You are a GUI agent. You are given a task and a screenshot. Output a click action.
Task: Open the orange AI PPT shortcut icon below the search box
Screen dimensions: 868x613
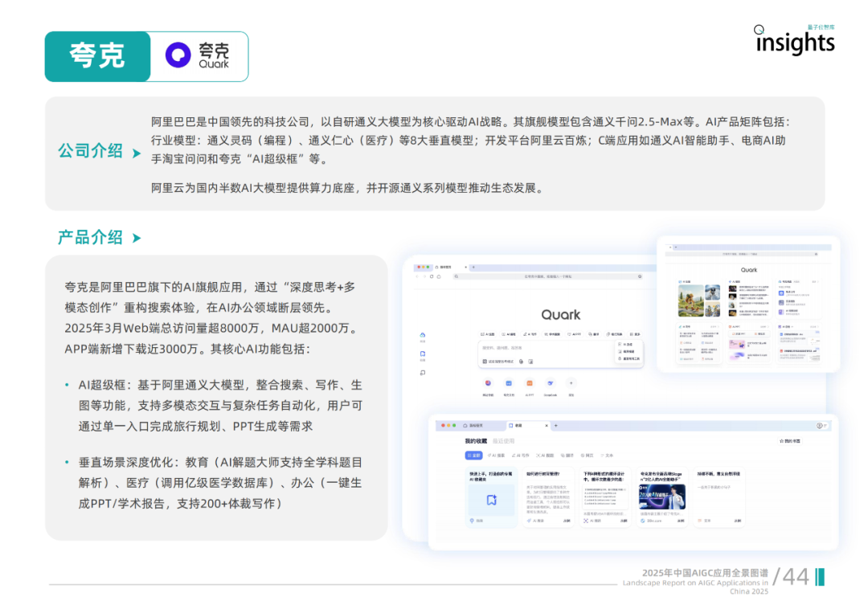[x=529, y=383]
